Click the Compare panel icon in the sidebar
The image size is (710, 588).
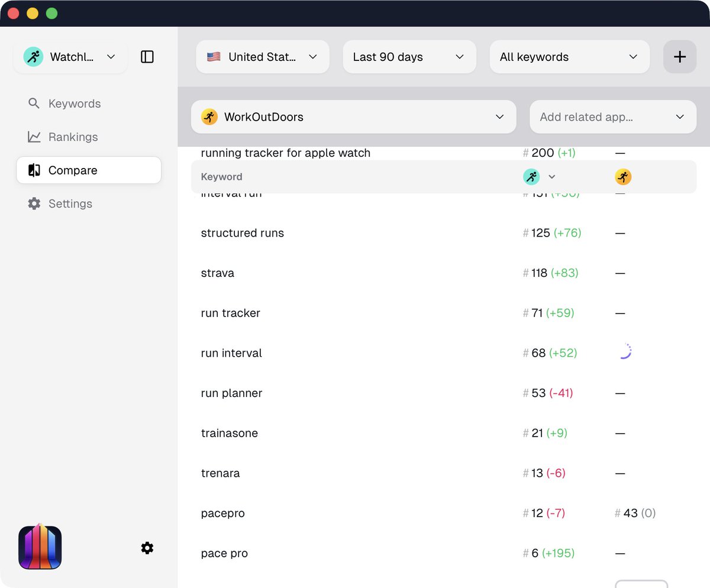point(34,170)
